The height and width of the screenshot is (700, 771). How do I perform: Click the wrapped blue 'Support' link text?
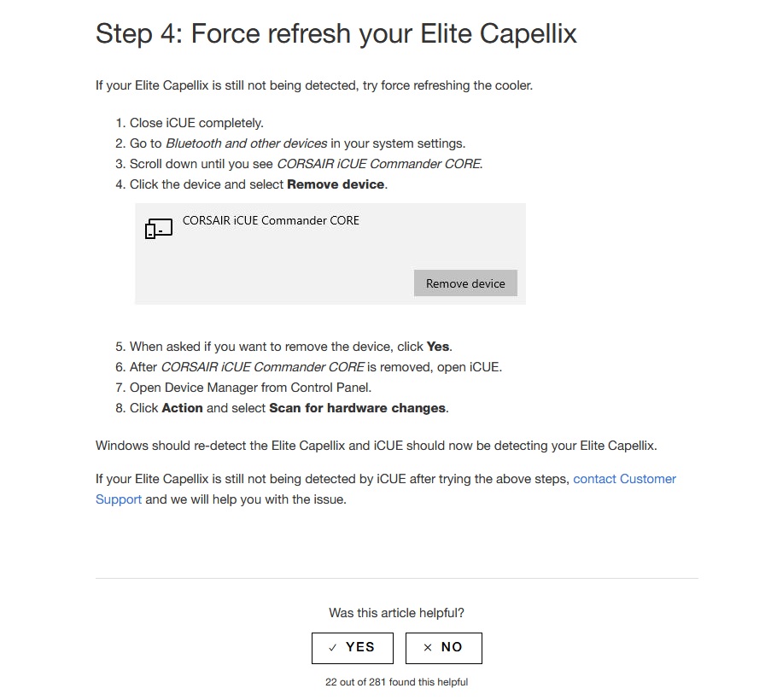[119, 499]
